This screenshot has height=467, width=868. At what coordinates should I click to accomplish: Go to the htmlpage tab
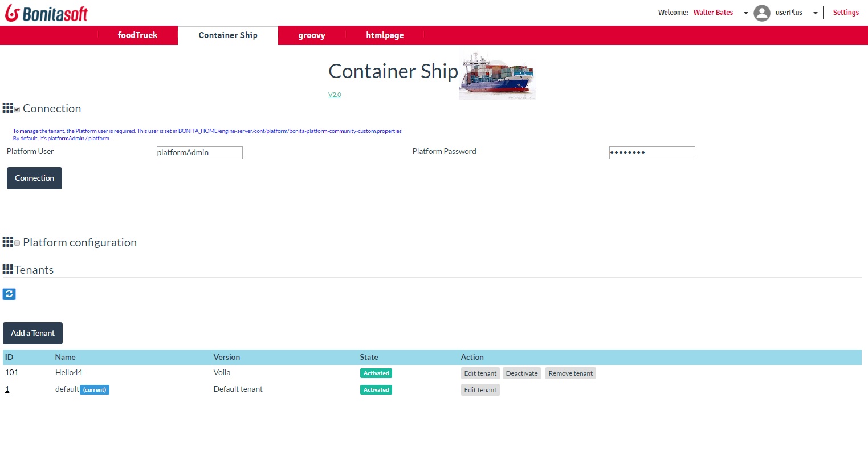pyautogui.click(x=385, y=35)
